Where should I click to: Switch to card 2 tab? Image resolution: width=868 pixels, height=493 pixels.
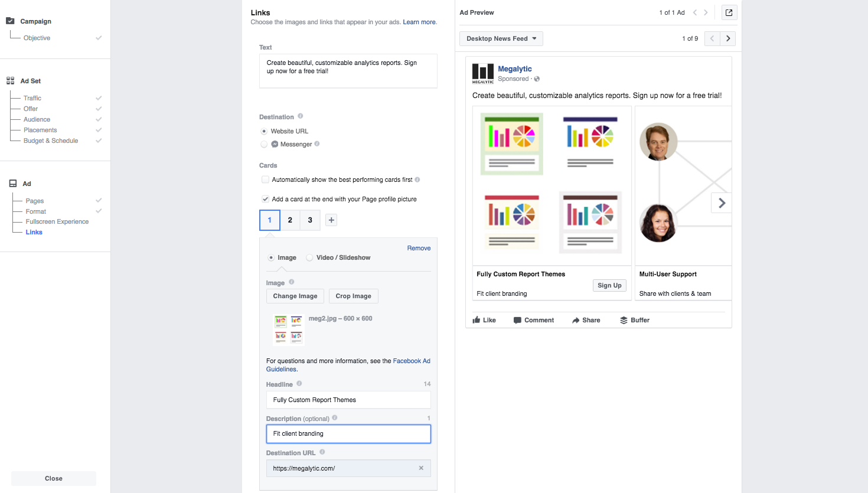click(x=290, y=220)
